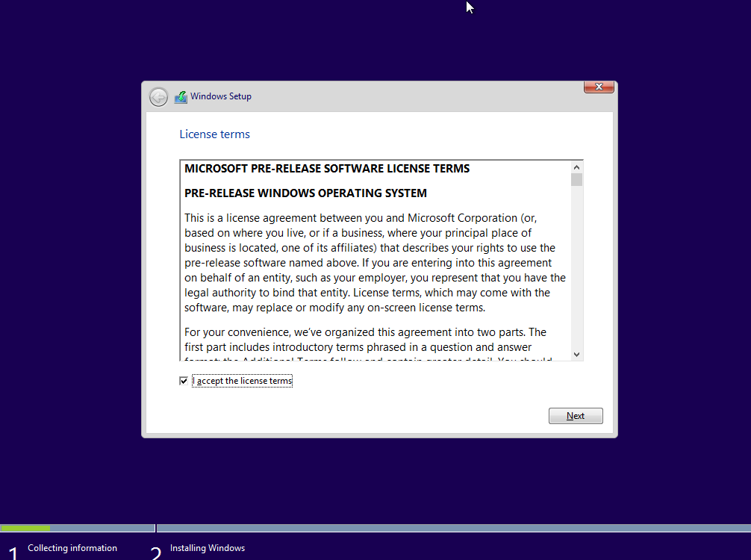Screen dimensions: 751x560
Task: Click the 'PRE-RELEASE WINDOWS OPERATING SYSTEM' heading
Action: (x=305, y=193)
